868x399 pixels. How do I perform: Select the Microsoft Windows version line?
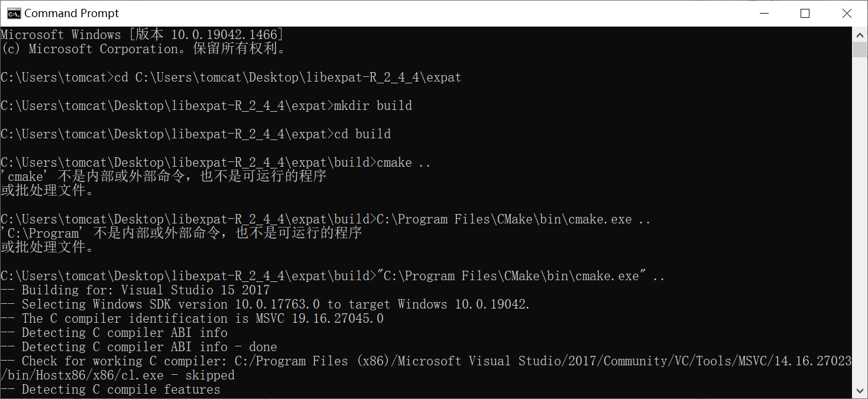point(142,34)
